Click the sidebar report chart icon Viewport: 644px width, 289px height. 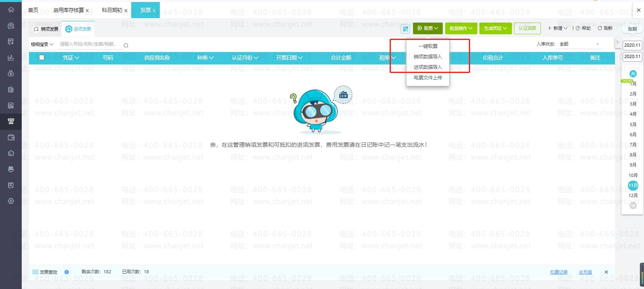click(x=11, y=106)
